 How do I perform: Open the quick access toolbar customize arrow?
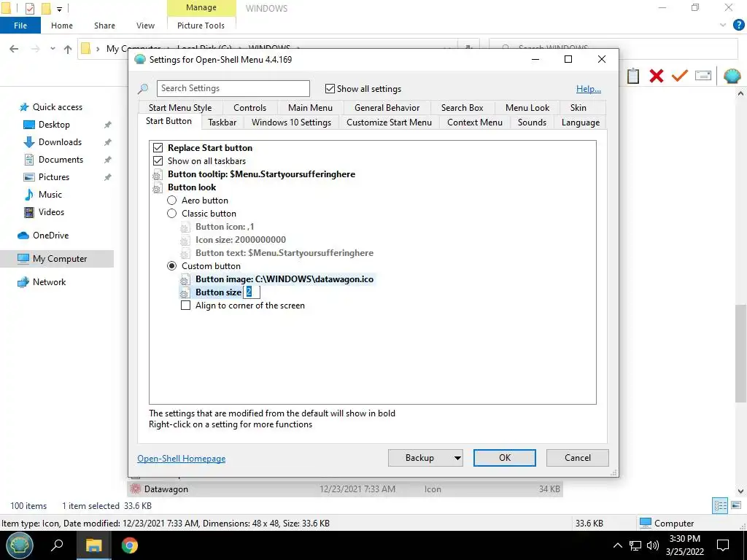(x=59, y=9)
